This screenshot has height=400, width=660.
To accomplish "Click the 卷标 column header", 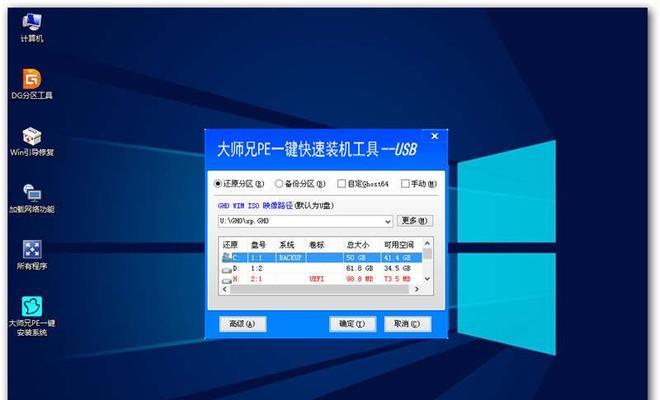I will (x=317, y=245).
